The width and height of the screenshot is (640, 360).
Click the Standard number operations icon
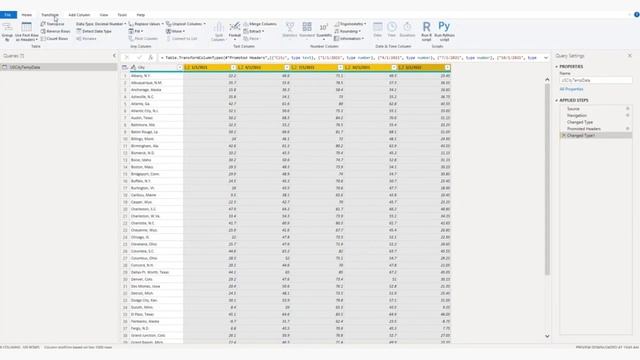[307, 27]
